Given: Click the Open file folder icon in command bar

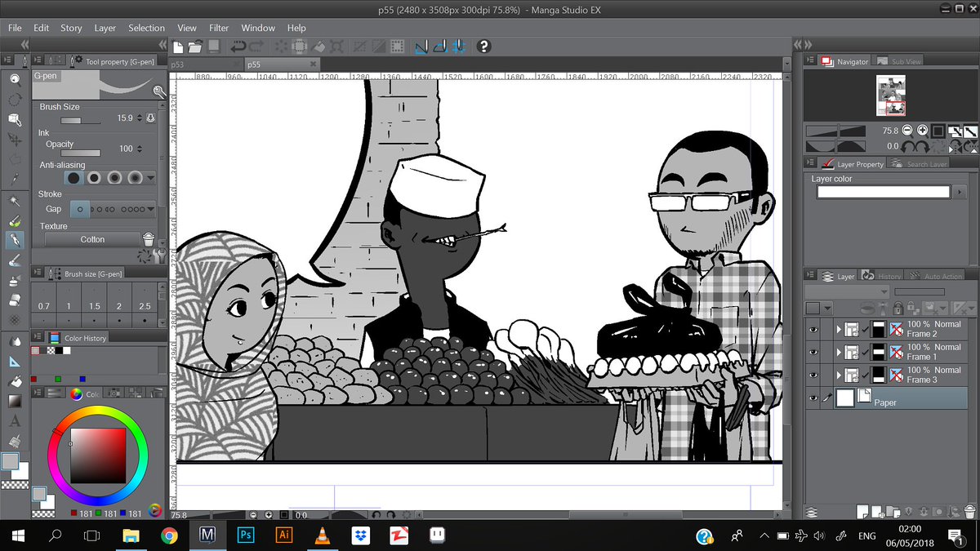Looking at the screenshot, I should point(196,47).
